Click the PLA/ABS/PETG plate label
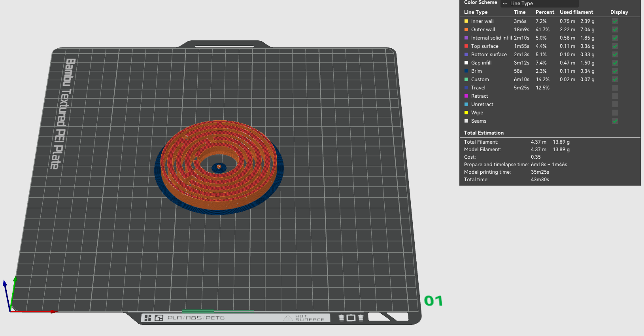Screen dimensions: 644x336 point(196,318)
